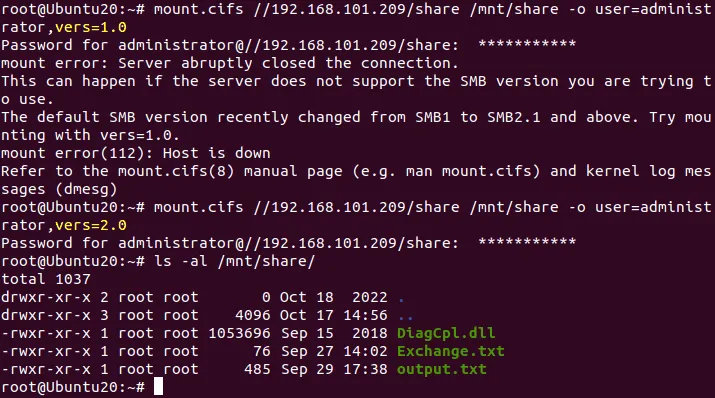Click the file size 1053696
Screen dimensions: 715x398
click(239, 333)
